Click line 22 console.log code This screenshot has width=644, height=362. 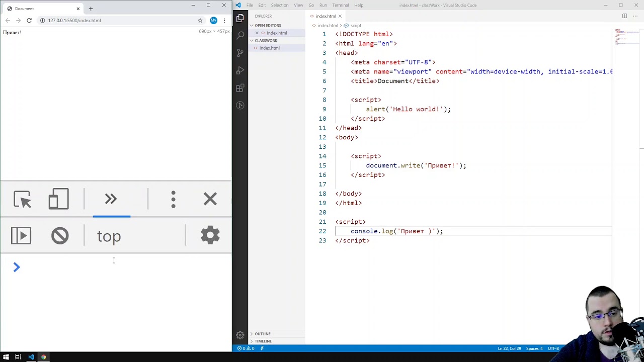(396, 231)
